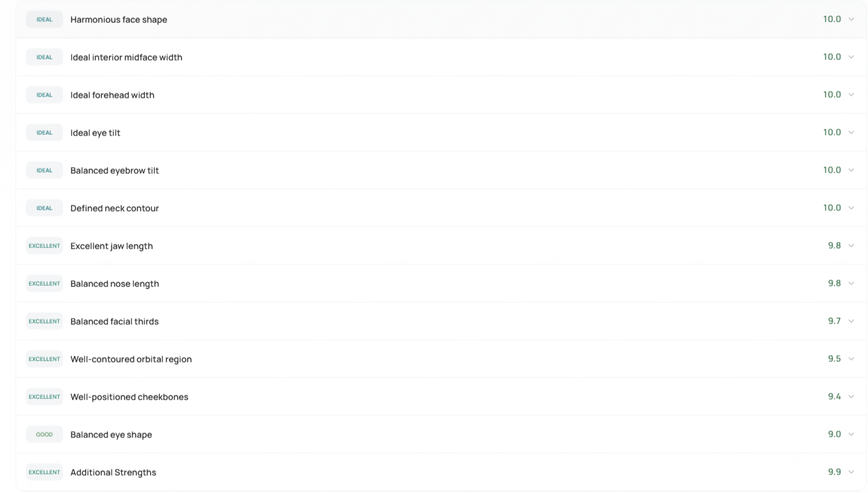Open Ideal forehead width details chevron

point(851,95)
